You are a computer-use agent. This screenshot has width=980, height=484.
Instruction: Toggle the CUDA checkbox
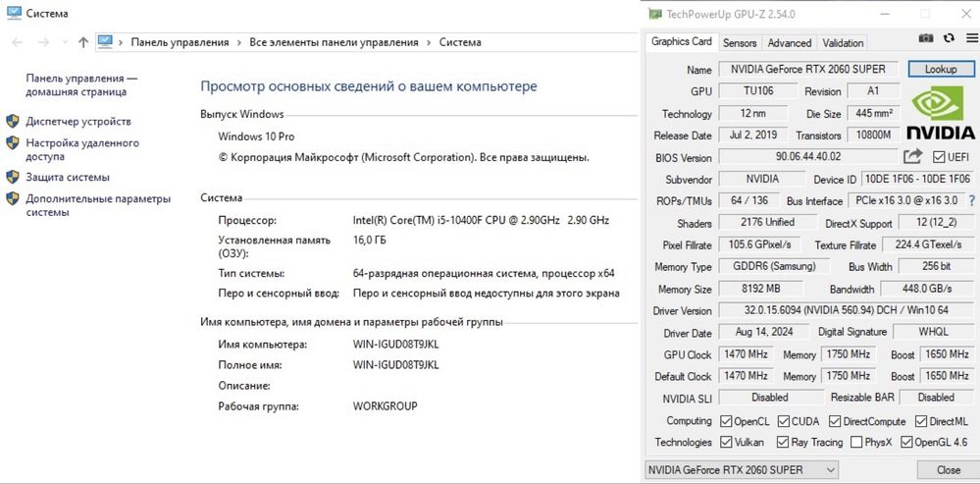pos(782,421)
